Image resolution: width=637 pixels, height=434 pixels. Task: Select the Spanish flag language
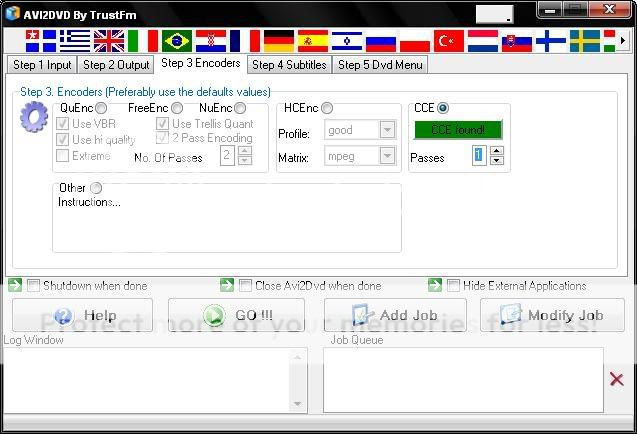tap(313, 41)
